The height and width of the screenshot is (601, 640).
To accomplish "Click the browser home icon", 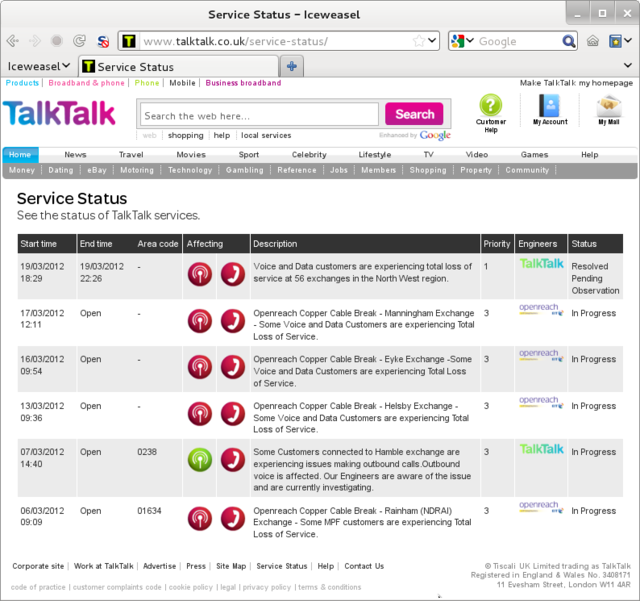I will (x=593, y=41).
